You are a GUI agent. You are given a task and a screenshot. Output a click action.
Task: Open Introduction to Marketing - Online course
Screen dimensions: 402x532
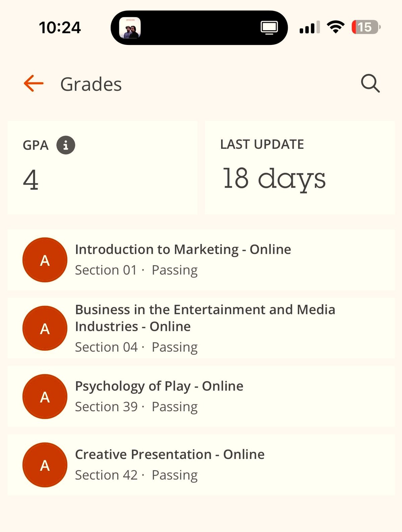183,249
